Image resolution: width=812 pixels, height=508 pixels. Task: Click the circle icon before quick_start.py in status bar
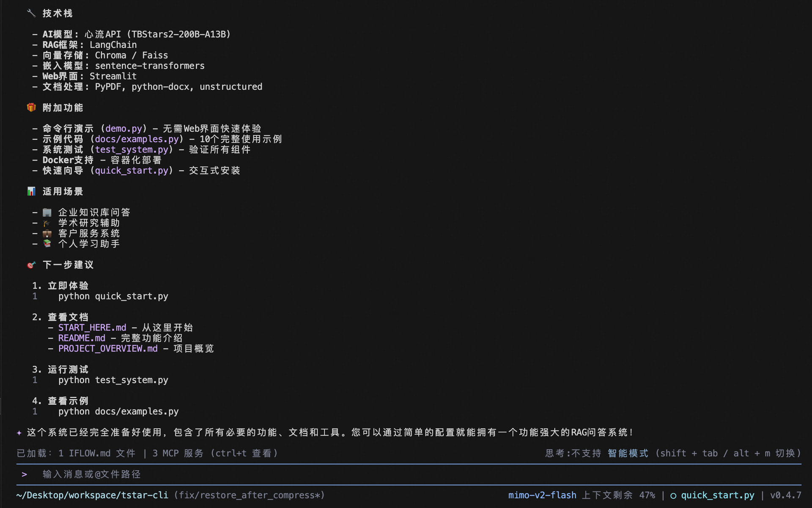[673, 496]
